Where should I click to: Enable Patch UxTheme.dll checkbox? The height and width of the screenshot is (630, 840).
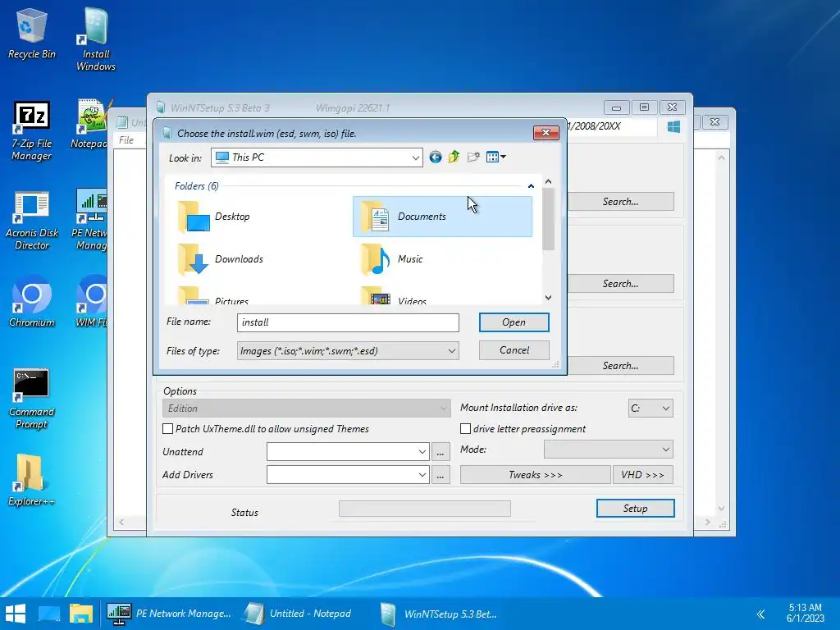[x=167, y=428]
